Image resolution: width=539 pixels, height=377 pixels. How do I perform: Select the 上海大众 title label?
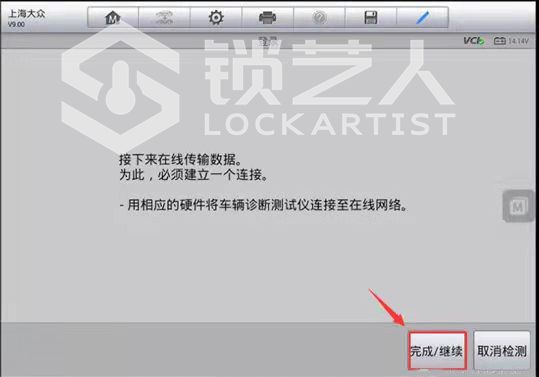point(26,13)
